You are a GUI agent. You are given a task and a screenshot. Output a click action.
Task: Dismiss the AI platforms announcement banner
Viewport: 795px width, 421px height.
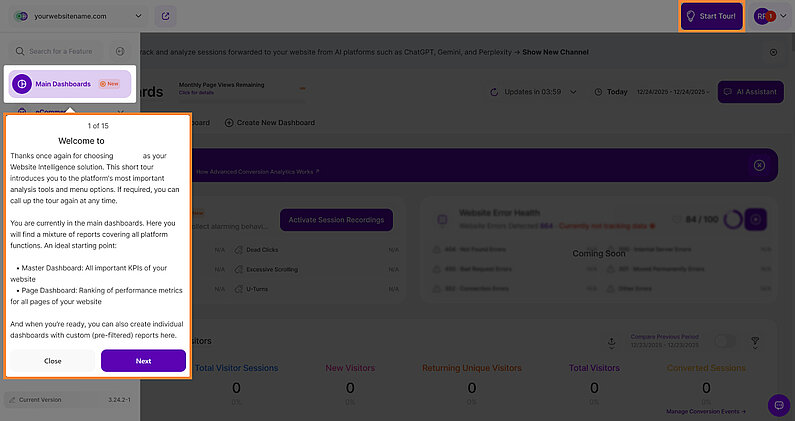pos(773,52)
